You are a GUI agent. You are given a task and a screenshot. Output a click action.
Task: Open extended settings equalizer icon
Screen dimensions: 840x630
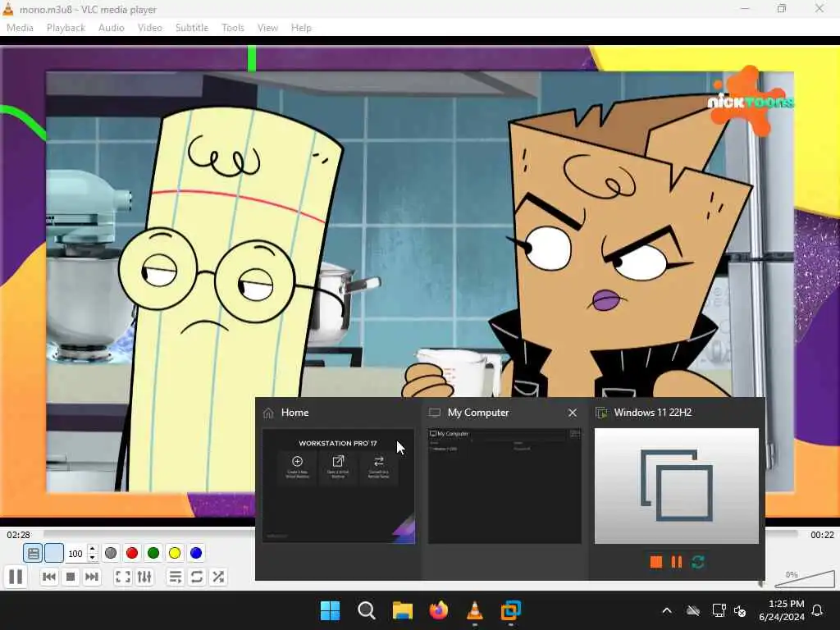pyautogui.click(x=144, y=577)
